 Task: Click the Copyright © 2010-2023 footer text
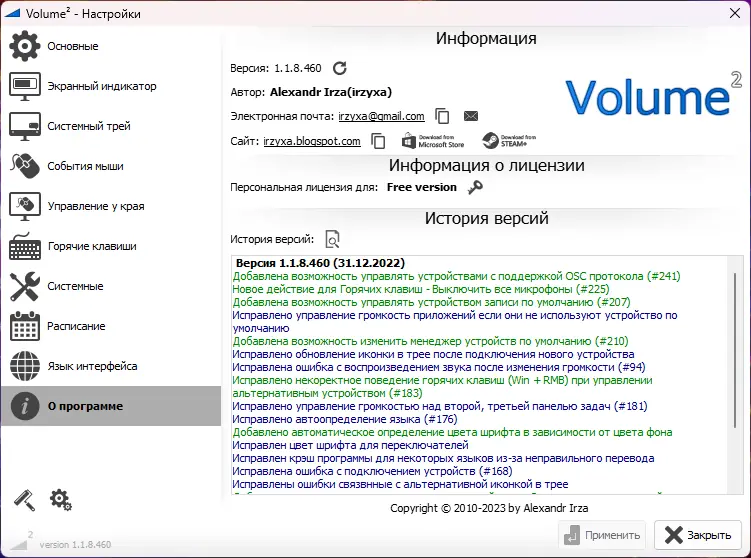point(489,508)
